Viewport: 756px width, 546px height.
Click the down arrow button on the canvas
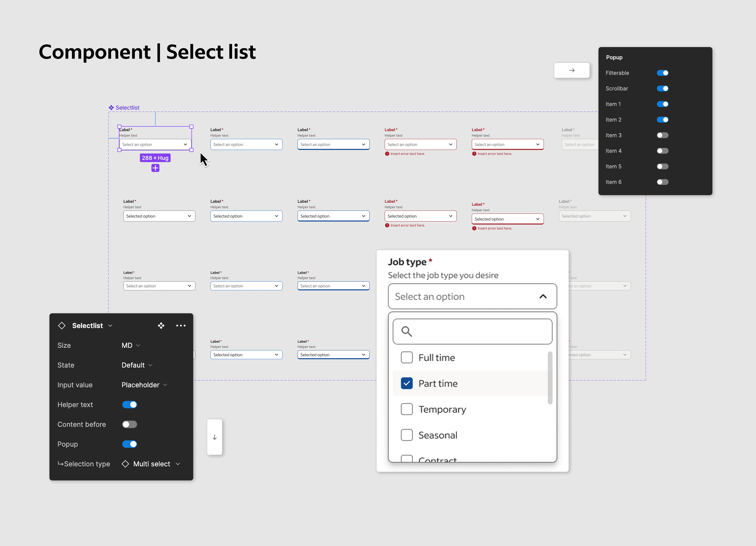(214, 437)
